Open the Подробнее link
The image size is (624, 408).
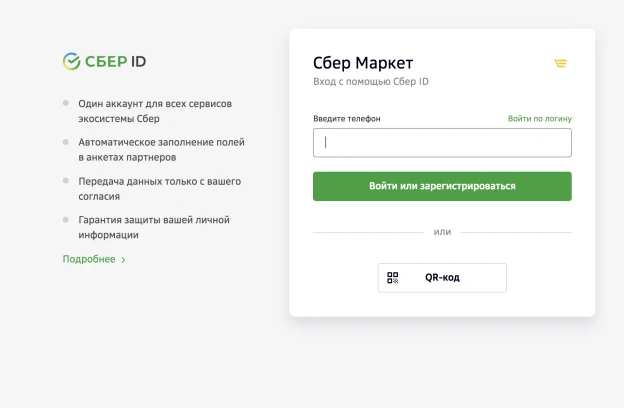click(x=89, y=259)
